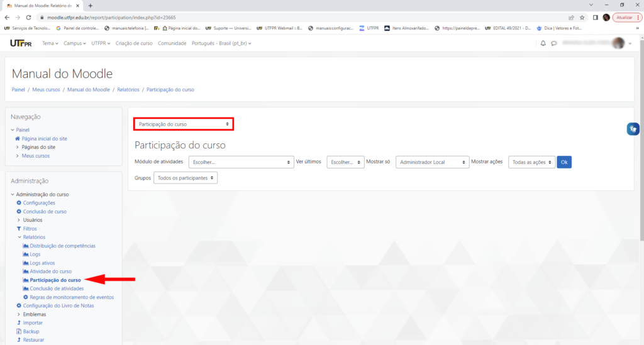Open the Participação do curso report dropdown

184,124
